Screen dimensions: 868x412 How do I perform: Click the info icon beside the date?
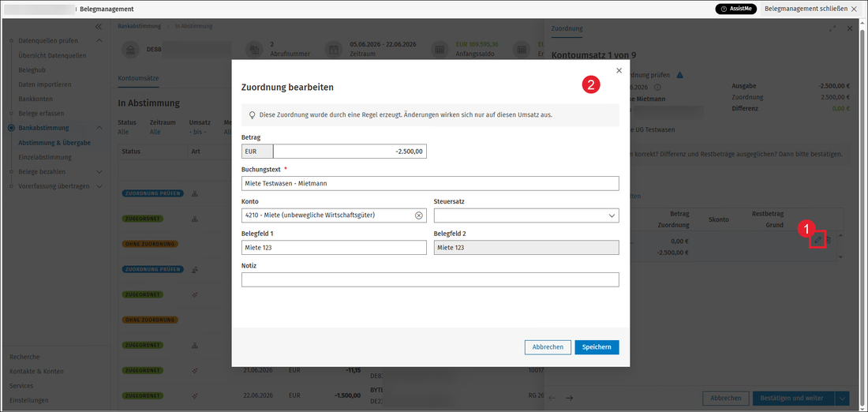pyautogui.click(x=657, y=87)
